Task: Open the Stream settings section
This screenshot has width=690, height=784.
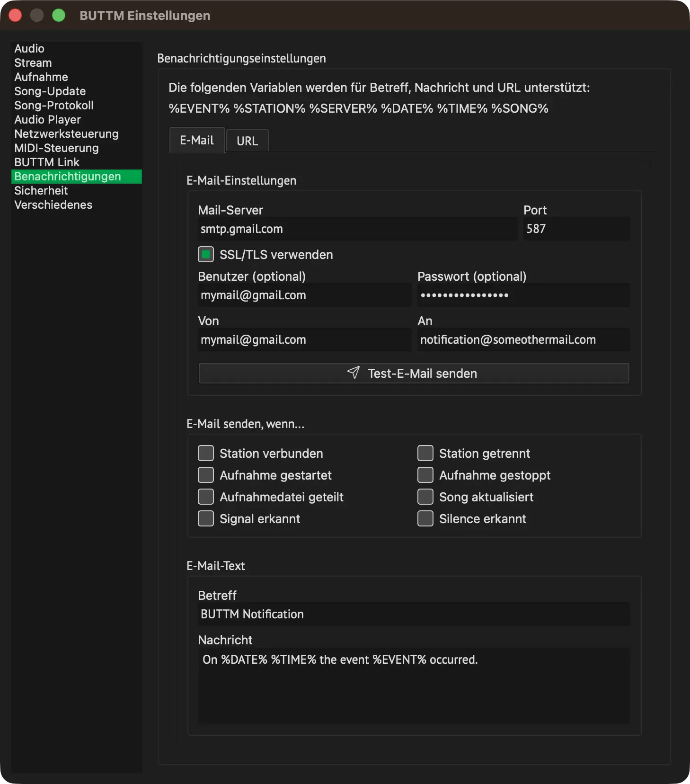Action: pyautogui.click(x=77, y=62)
